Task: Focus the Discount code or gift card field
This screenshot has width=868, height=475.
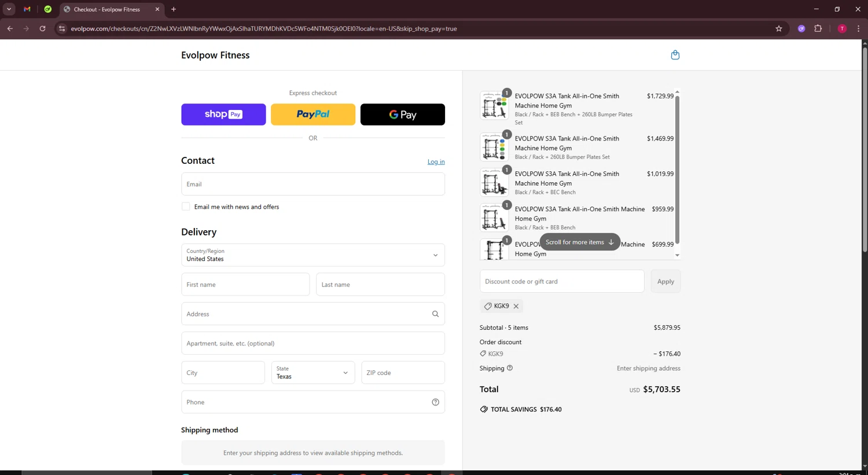Action: (562, 281)
